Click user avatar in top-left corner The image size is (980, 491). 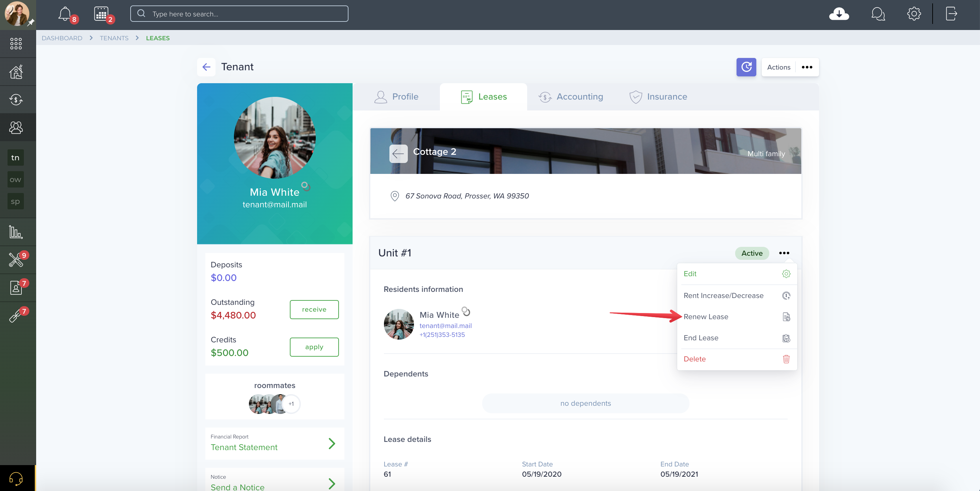pyautogui.click(x=16, y=13)
